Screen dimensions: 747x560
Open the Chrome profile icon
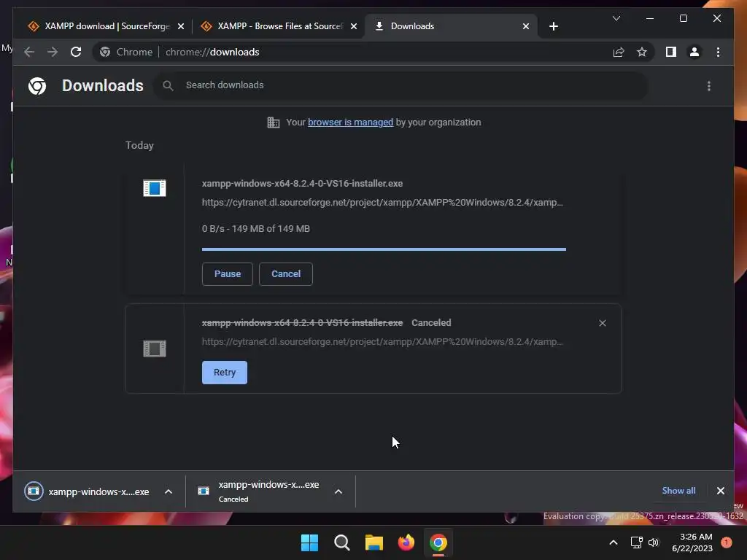click(x=694, y=52)
